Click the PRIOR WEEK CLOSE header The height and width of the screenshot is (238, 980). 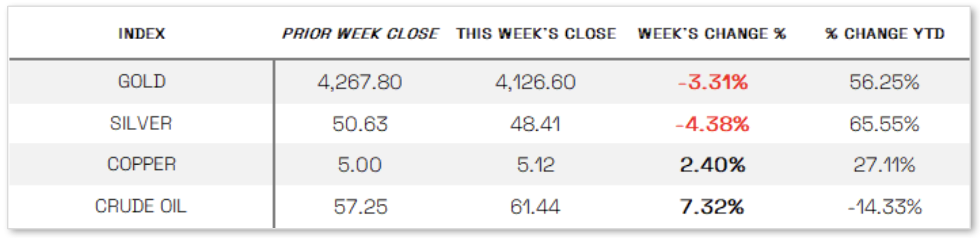pyautogui.click(x=360, y=33)
